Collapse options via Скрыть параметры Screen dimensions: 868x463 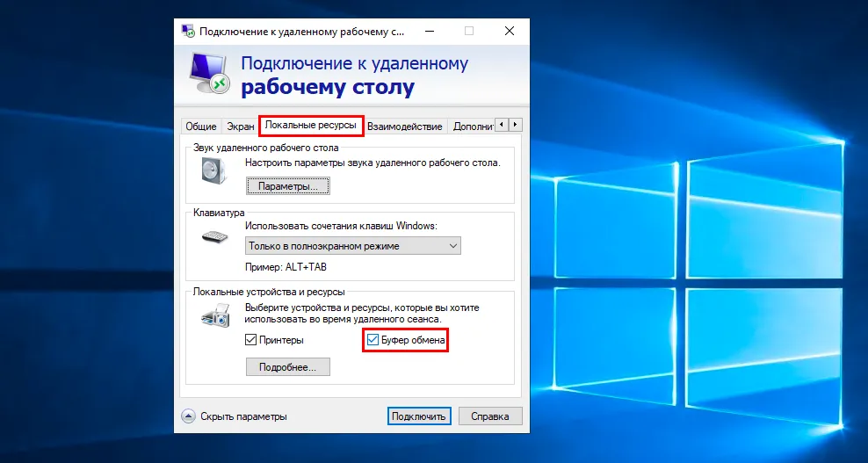pyautogui.click(x=242, y=416)
